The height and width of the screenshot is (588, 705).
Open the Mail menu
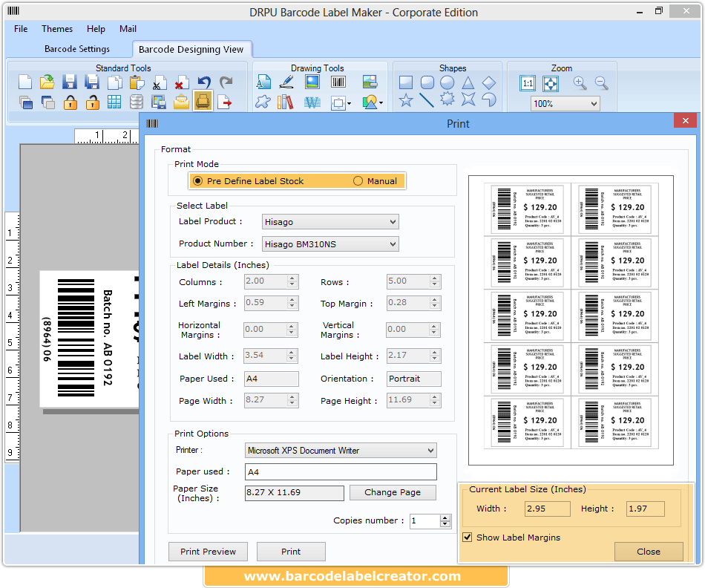coord(128,29)
